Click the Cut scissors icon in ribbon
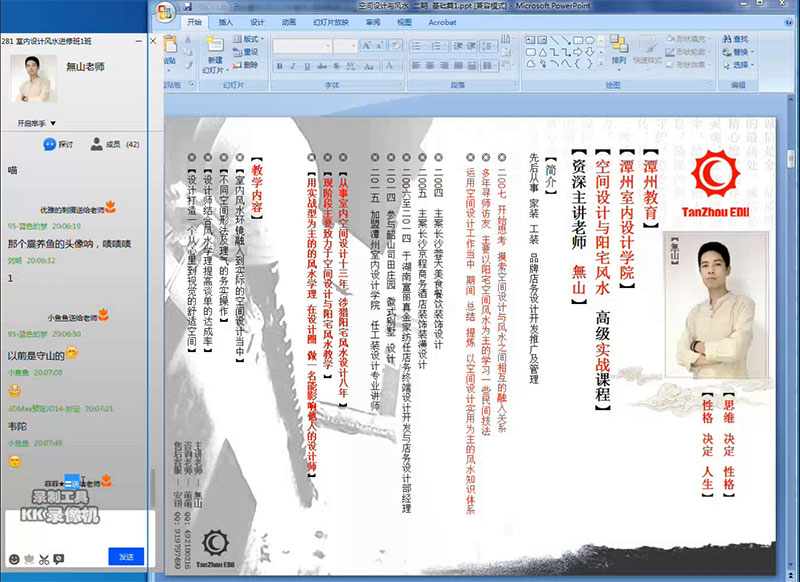Screen dimensions: 800x582 coord(188,40)
